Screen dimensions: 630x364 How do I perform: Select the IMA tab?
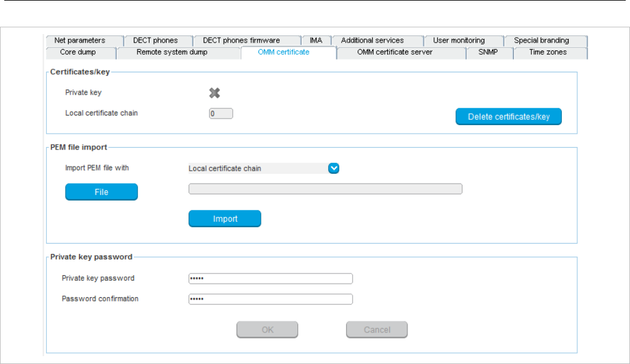tap(317, 41)
